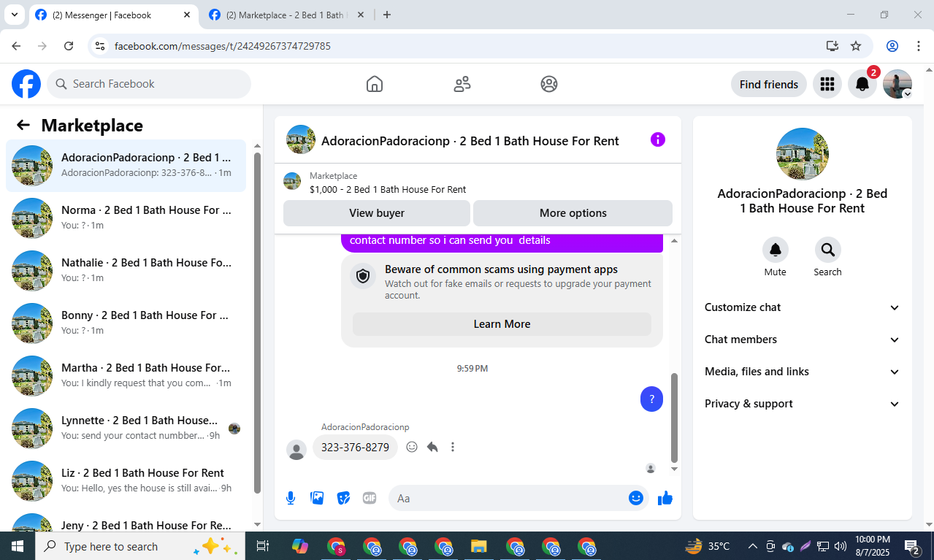This screenshot has width=934, height=560.
Task: Open the Lynnette conversation
Action: 126,428
